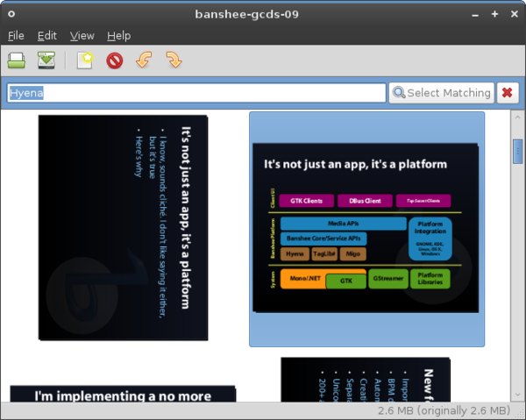Select the highlighted platform diagram page
526x420 pixels.
click(x=366, y=229)
